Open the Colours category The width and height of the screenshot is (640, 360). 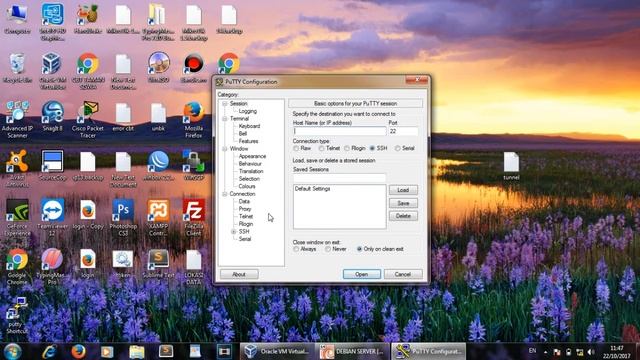pos(247,186)
